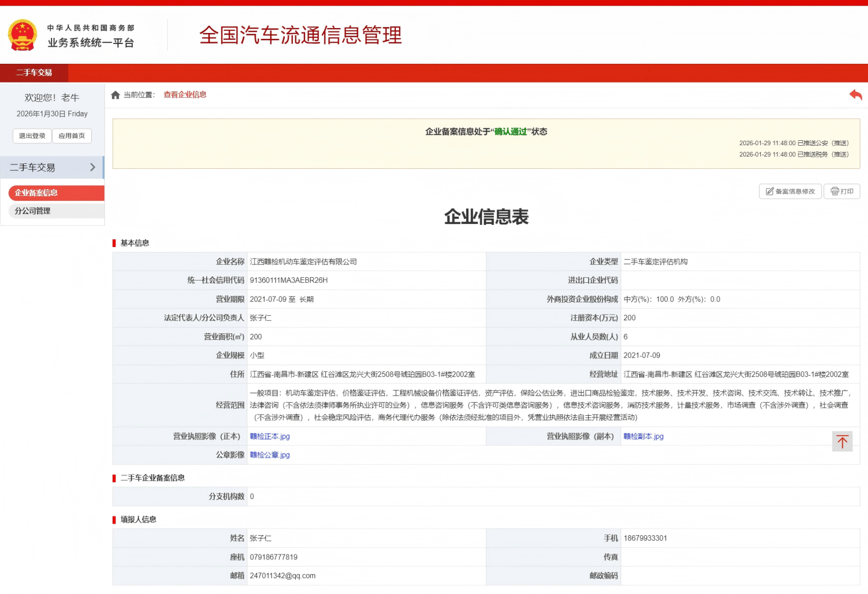
Task: Click the date 2026年1月30日 Friday
Action: coord(52,114)
